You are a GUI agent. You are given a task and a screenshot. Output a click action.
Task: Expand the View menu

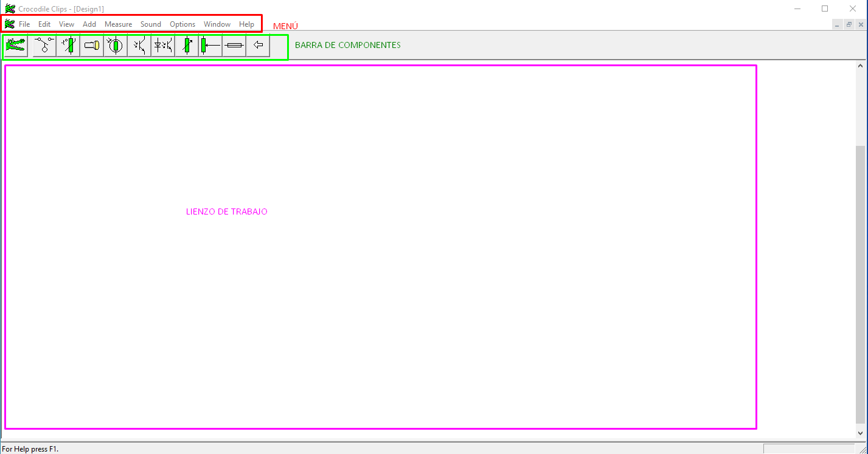pos(66,24)
